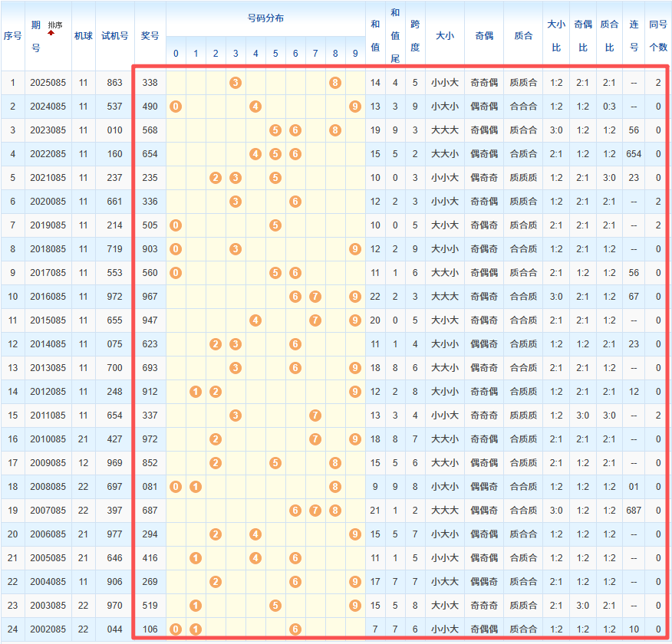Click ball 6 in row 2002085
The height and width of the screenshot is (644, 672).
(x=295, y=629)
